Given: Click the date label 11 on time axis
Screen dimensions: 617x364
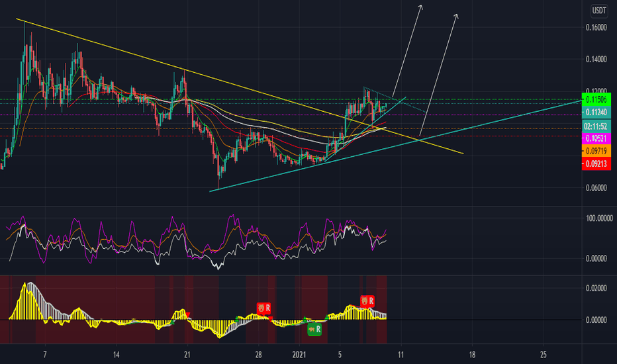Looking at the screenshot, I should click(401, 355).
